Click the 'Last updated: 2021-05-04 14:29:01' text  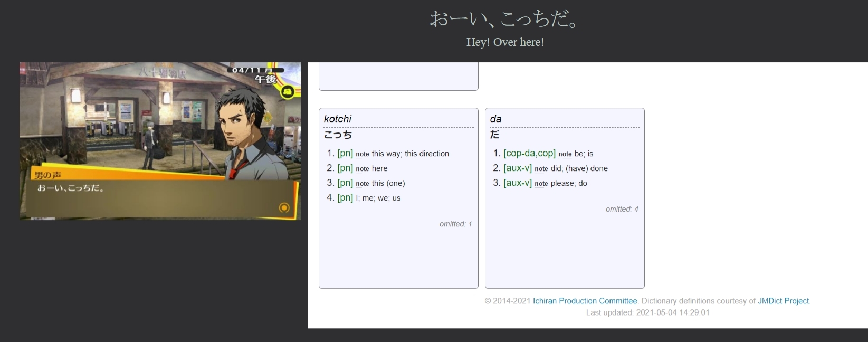[x=647, y=312]
